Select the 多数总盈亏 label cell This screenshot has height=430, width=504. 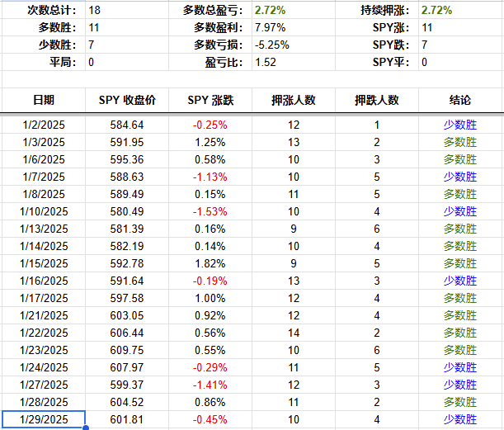coord(210,10)
